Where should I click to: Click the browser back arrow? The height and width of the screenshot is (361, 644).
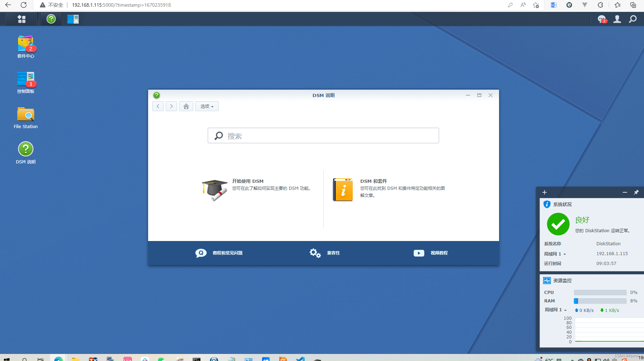coord(8,5)
